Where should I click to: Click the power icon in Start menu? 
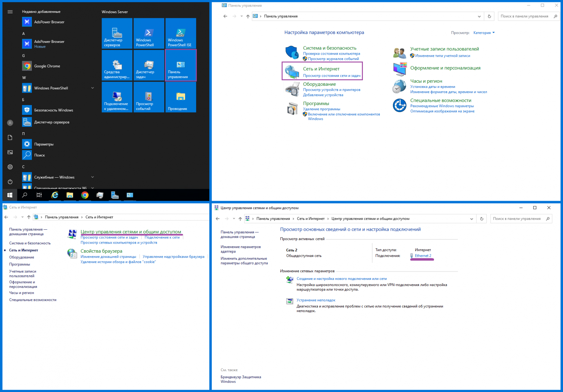(x=10, y=182)
